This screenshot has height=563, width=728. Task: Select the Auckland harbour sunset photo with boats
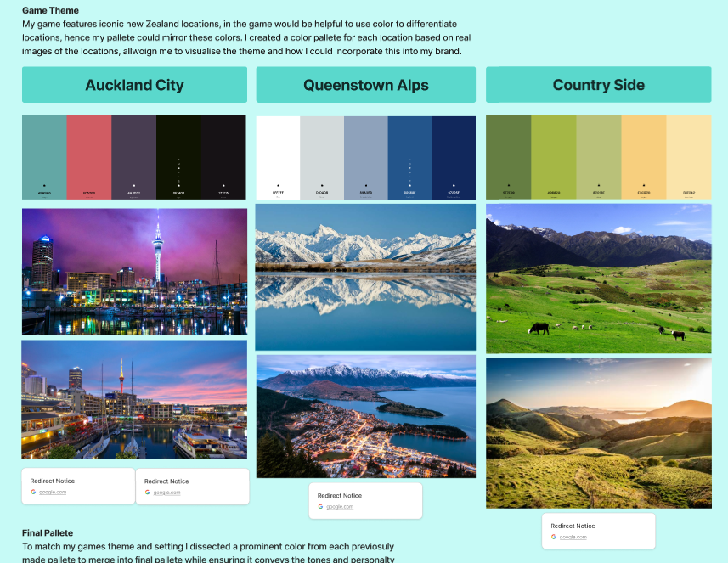click(134, 399)
